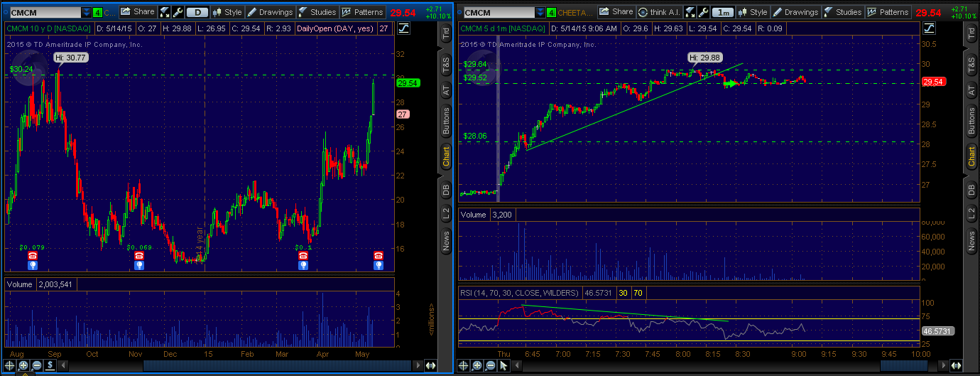This screenshot has height=376, width=980.
Task: Open the DB side tab of left chart
Action: pos(446,190)
